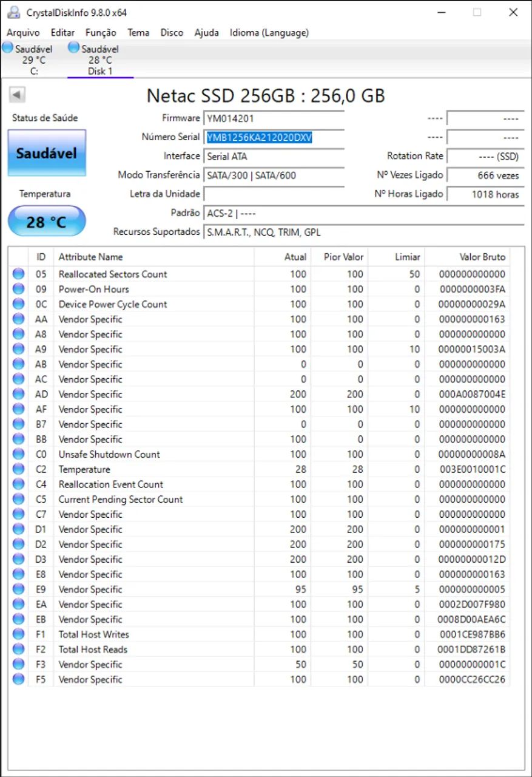Click the power-on count 666 vezes
This screenshot has width=532, height=777.
[x=485, y=175]
